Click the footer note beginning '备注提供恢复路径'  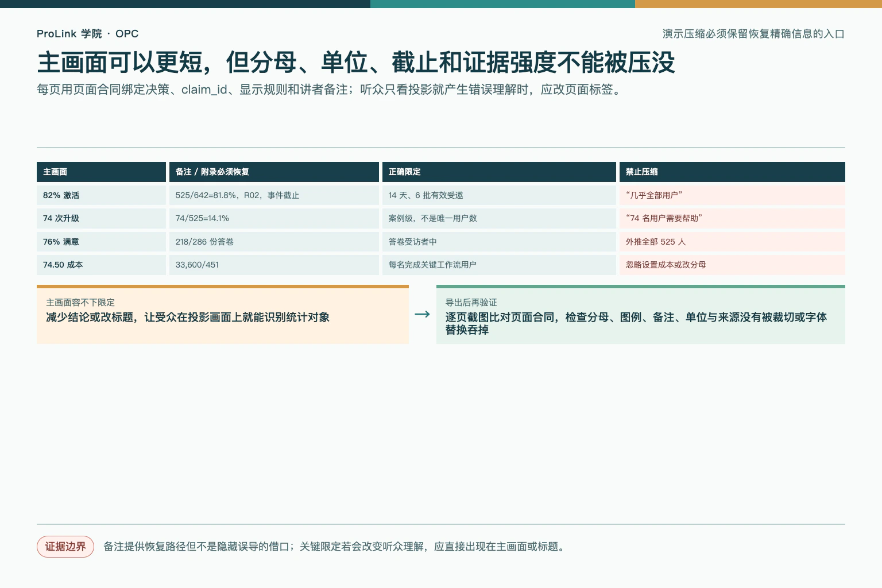[x=336, y=547]
